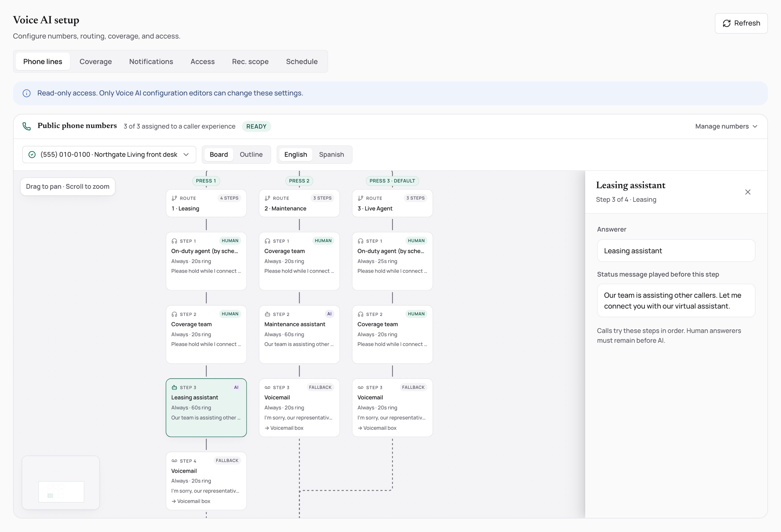Click the PRESS 3 · DEFAULT label
The image size is (781, 532).
point(392,181)
